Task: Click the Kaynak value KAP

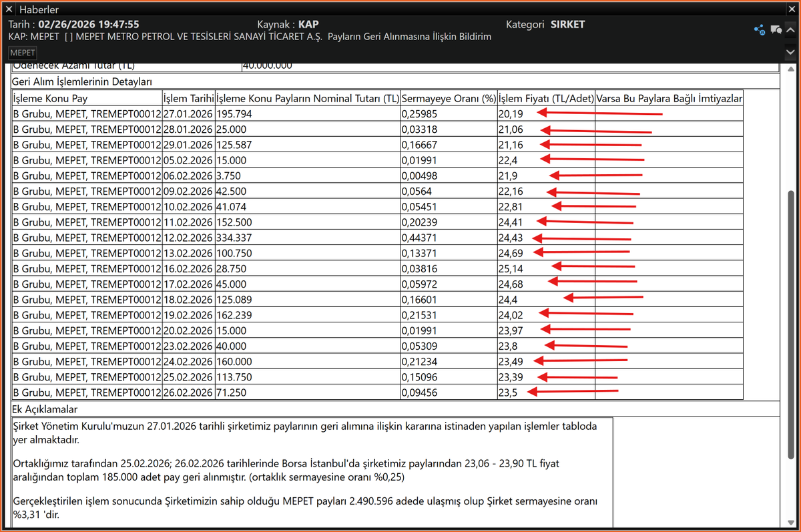Action: (308, 24)
